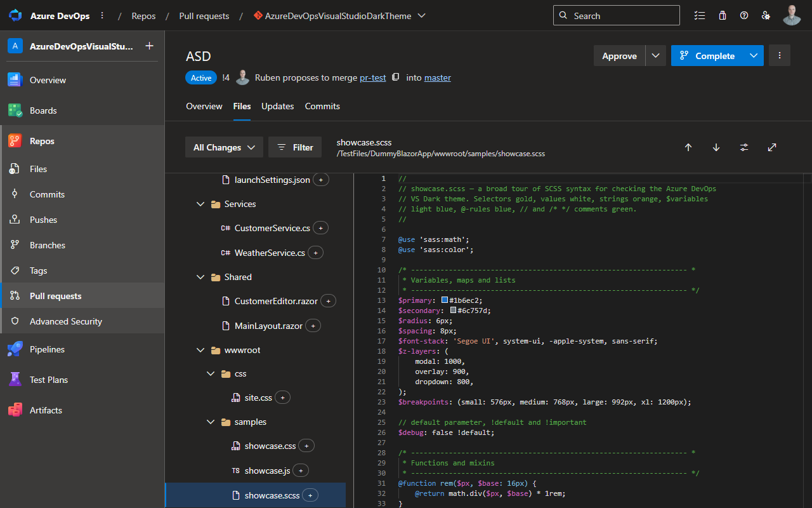Open Pull requests in the sidebar
The image size is (812, 508).
click(82, 296)
